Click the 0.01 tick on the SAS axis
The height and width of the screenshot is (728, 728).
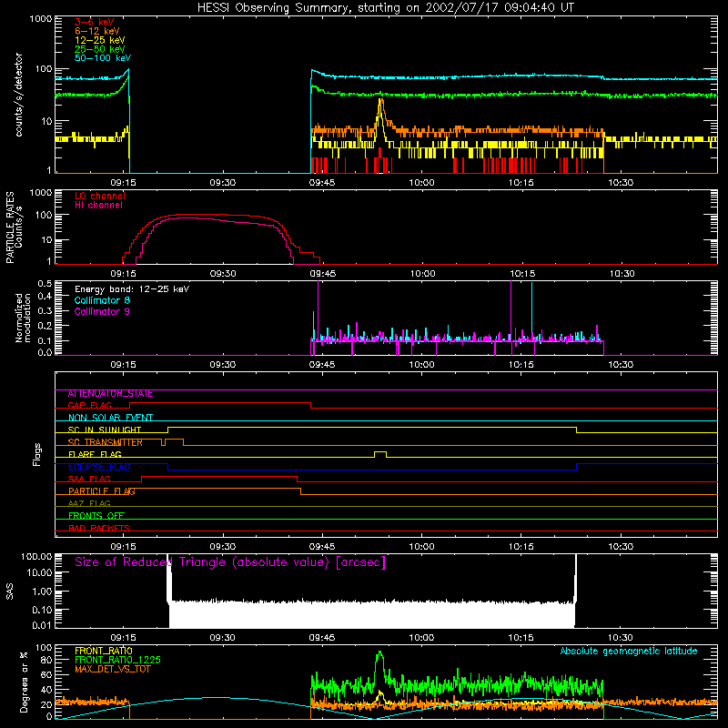click(x=42, y=625)
